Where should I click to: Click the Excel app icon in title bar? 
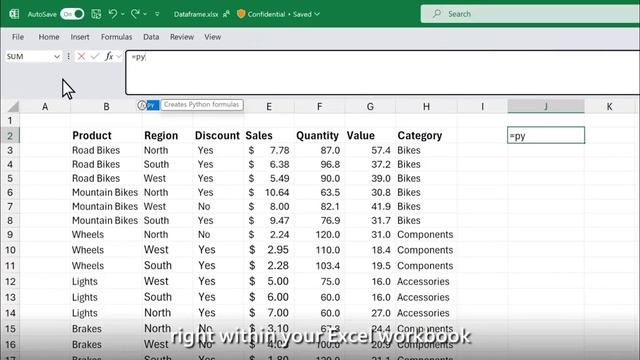(x=14, y=14)
